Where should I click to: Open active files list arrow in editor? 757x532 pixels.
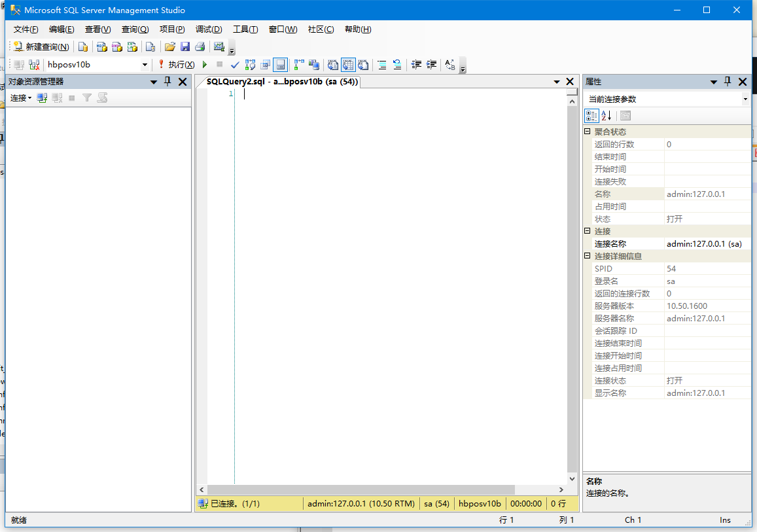pos(557,82)
